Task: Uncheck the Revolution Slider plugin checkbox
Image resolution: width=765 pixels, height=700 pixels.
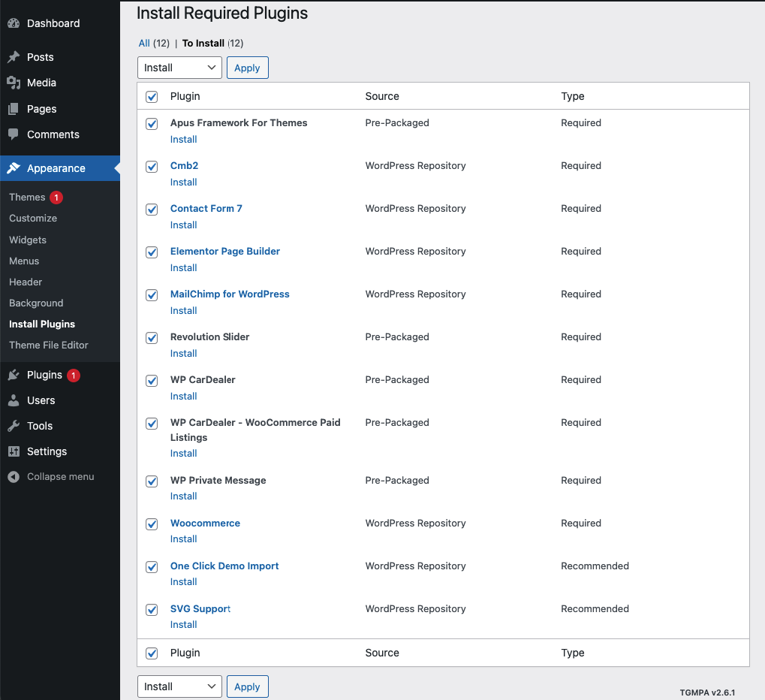Action: [x=152, y=338]
